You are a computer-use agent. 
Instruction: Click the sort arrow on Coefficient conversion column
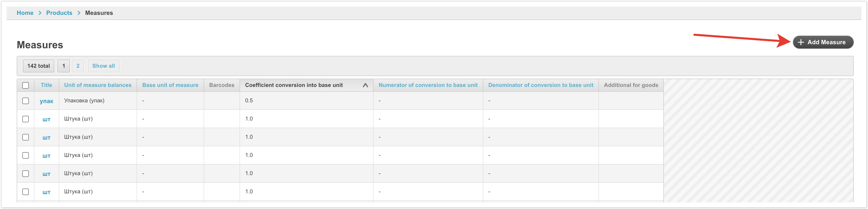(x=365, y=85)
